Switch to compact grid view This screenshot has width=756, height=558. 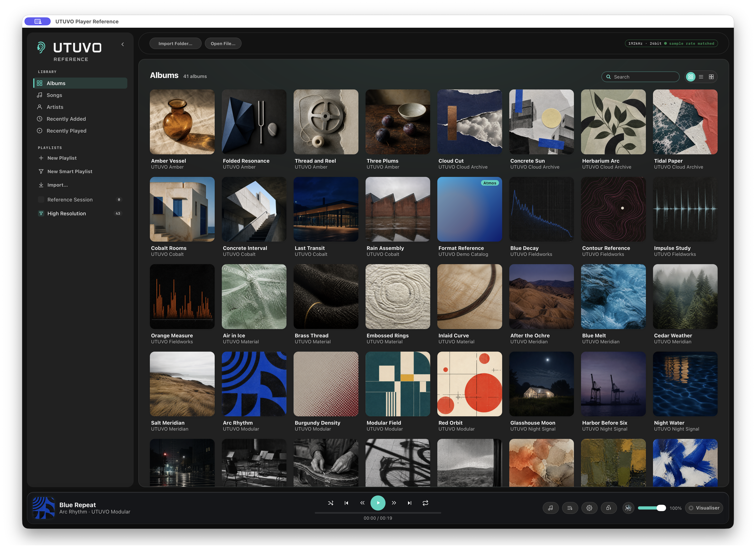click(x=711, y=77)
